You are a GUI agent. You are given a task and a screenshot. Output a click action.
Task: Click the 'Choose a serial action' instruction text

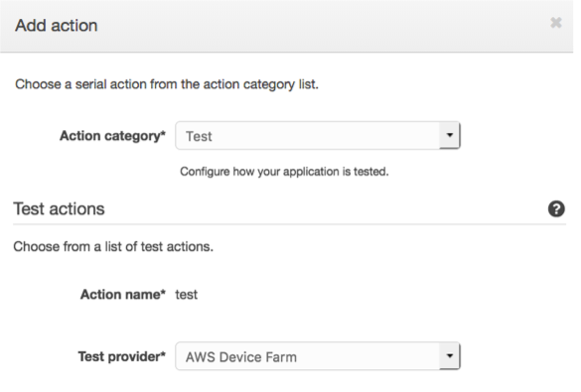167,84
